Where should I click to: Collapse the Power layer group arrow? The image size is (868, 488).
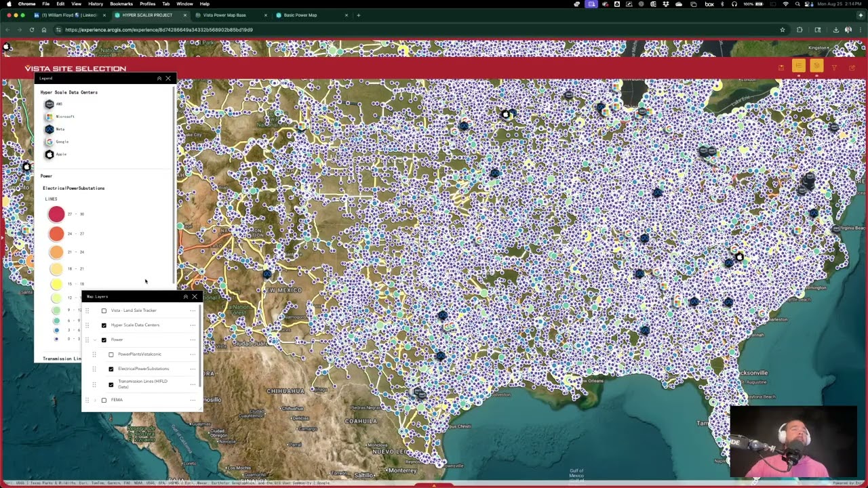click(96, 340)
